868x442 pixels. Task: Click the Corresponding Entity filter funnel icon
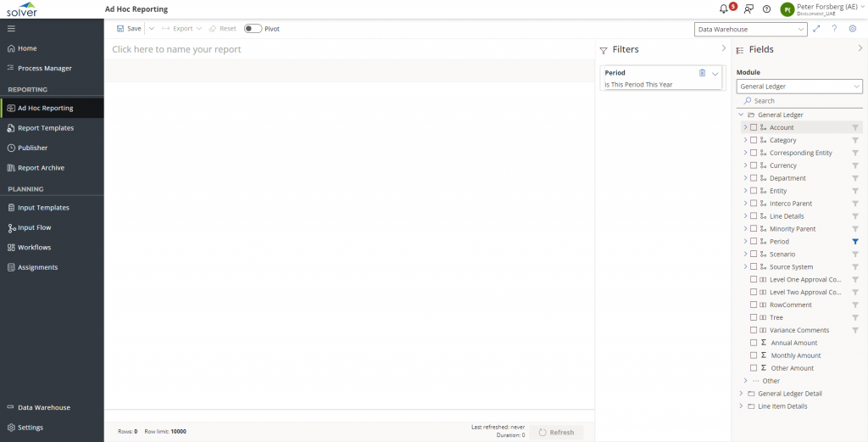tap(855, 153)
